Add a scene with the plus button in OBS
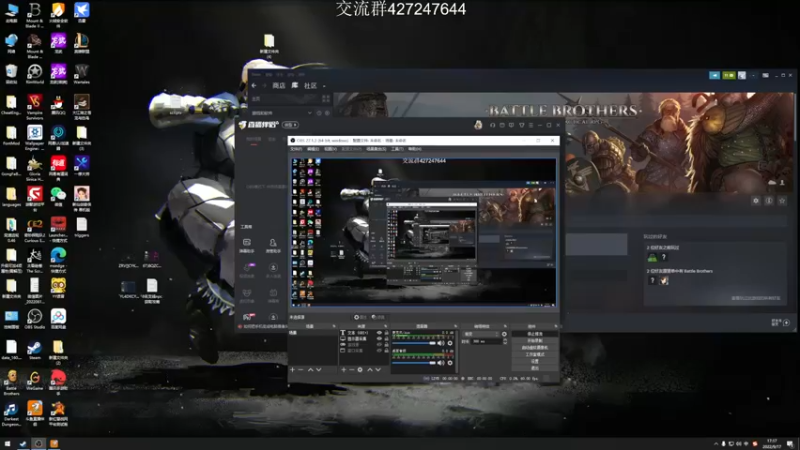 [x=292, y=369]
